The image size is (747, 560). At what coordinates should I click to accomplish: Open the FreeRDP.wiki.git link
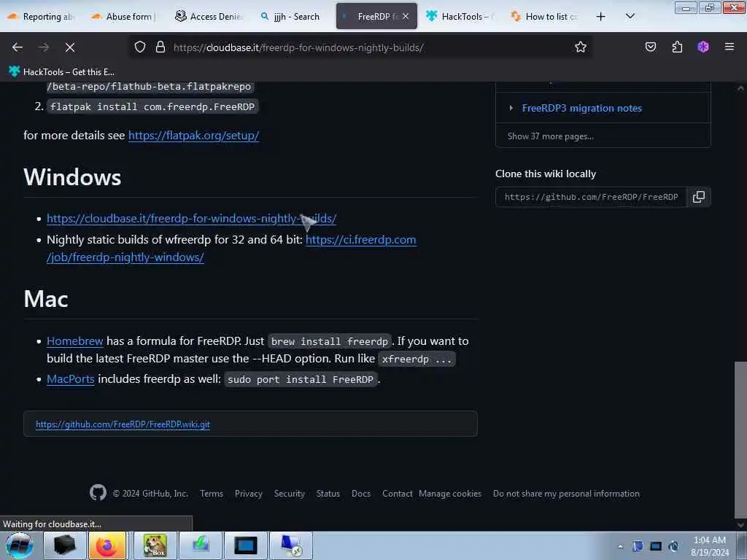[123, 424]
